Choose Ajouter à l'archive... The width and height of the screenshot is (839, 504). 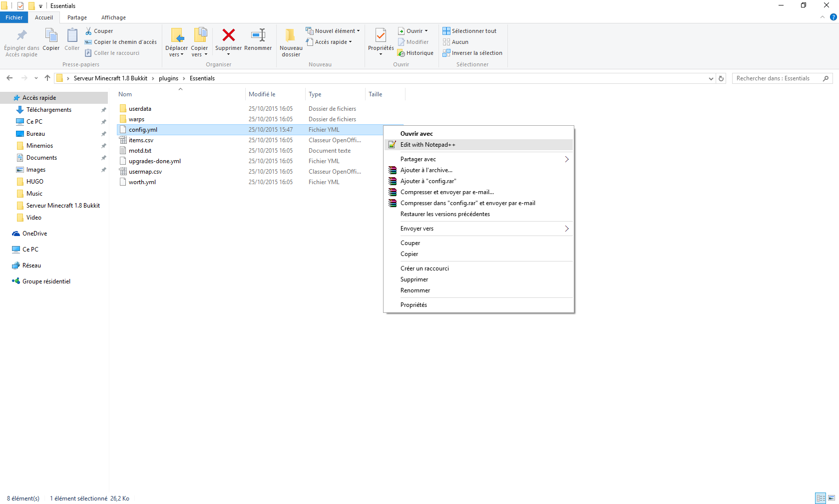click(478, 170)
